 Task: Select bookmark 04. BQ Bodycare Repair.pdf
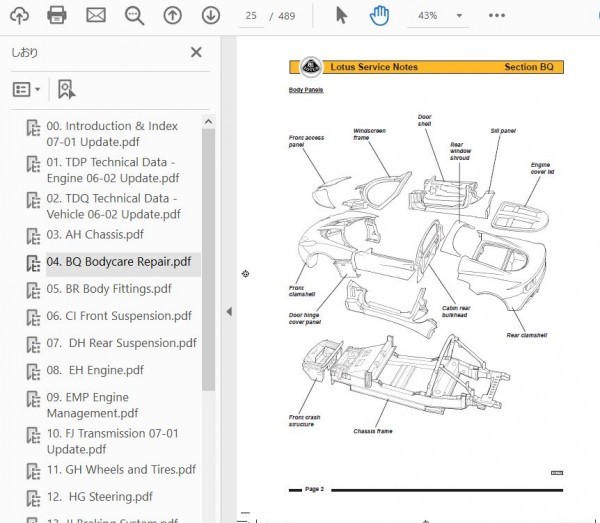[x=119, y=262]
